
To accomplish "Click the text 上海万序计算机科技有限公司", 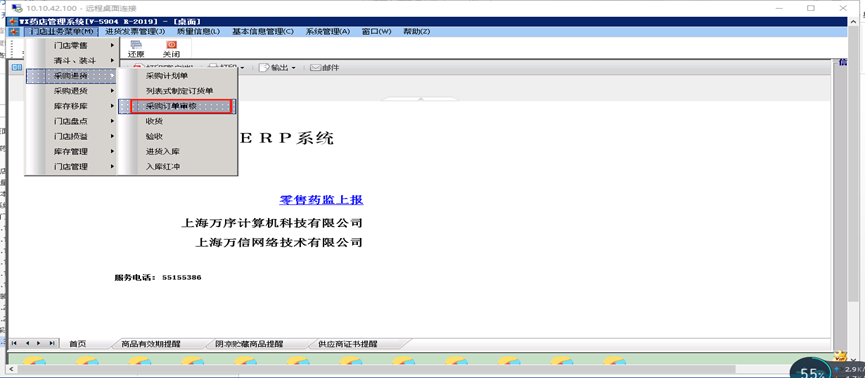I will (x=272, y=223).
